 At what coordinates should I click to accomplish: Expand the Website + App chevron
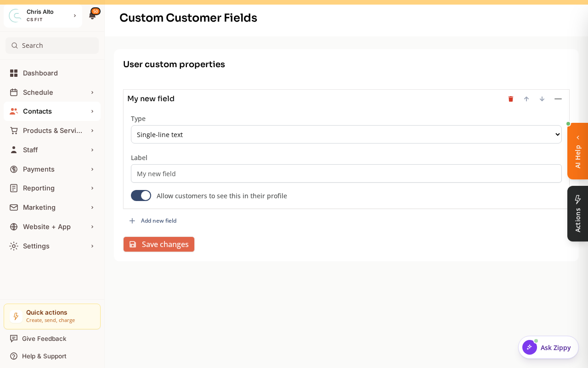(x=92, y=227)
